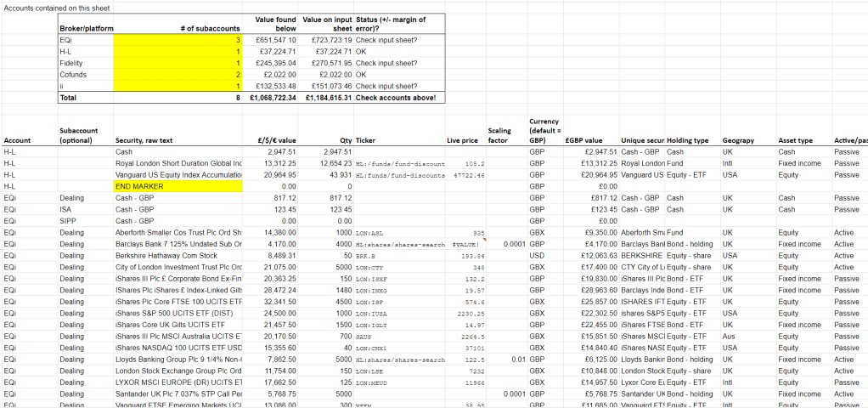Select the BRK.B ticker cell
868x408 pixels.
(363, 255)
